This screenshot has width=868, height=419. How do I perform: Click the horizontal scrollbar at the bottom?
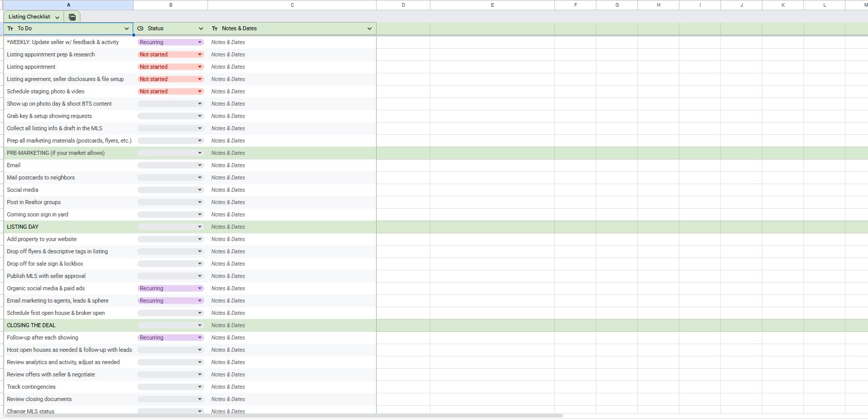coord(282,415)
